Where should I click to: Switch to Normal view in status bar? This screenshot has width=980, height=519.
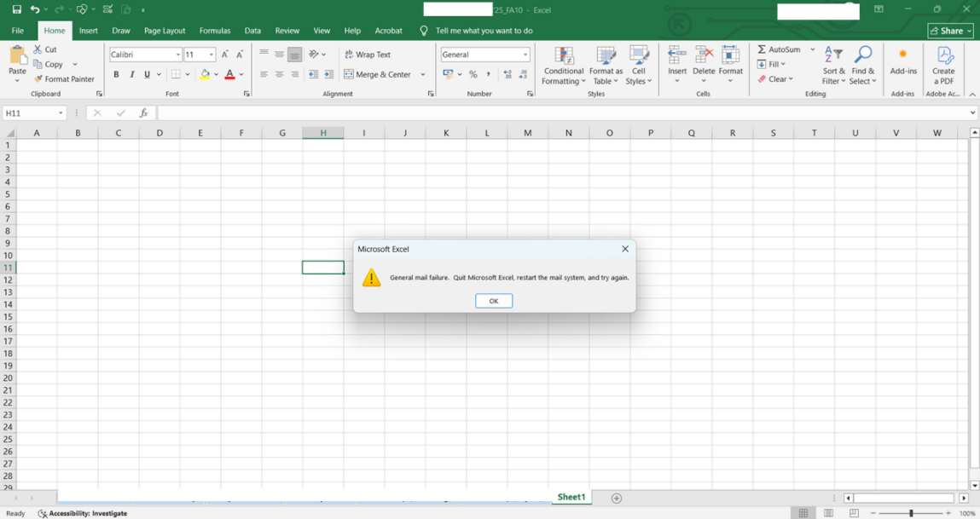click(x=803, y=513)
